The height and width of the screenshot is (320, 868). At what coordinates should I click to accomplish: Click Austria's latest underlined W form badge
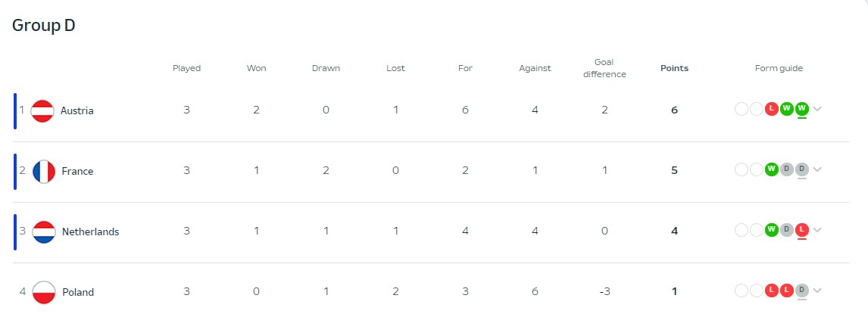click(801, 109)
